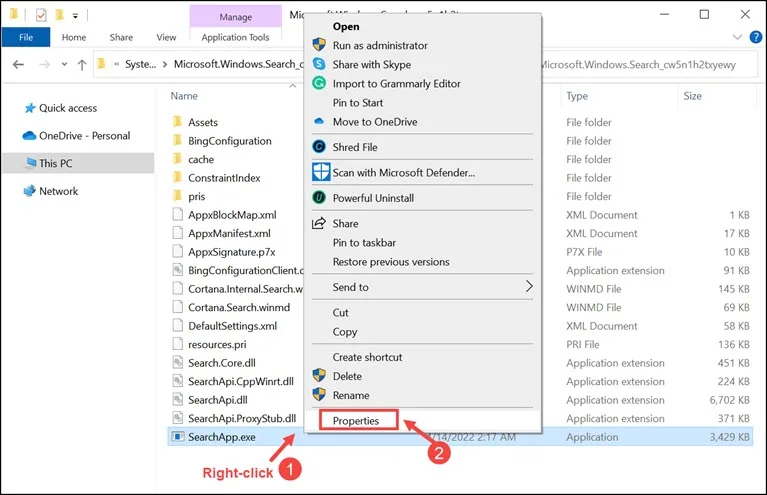Click the Search.Core.dll file icon
Screen dimensions: 767x495
[x=178, y=362]
